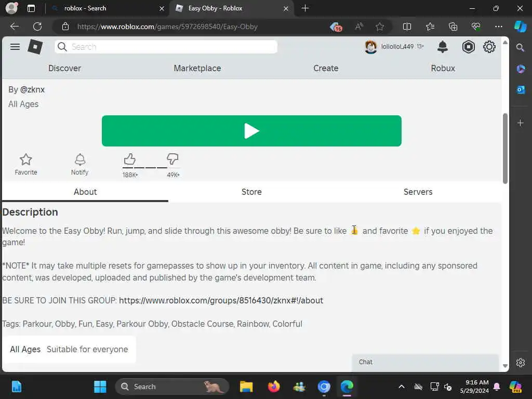Open the Chat panel
The image size is (532, 399).
pyautogui.click(x=425, y=362)
